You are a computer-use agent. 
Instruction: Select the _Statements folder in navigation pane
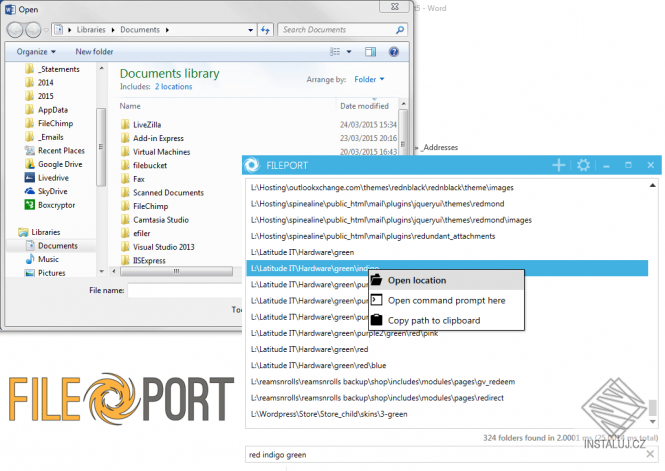pos(52,69)
